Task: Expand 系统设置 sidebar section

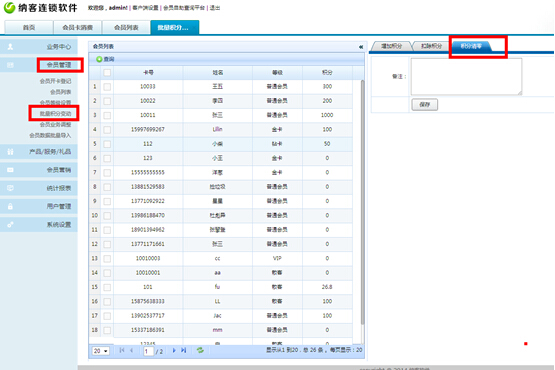Action: [x=39, y=224]
